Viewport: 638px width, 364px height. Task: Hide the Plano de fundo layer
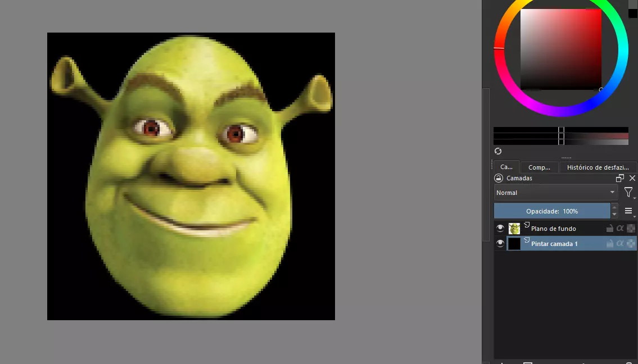tap(500, 229)
